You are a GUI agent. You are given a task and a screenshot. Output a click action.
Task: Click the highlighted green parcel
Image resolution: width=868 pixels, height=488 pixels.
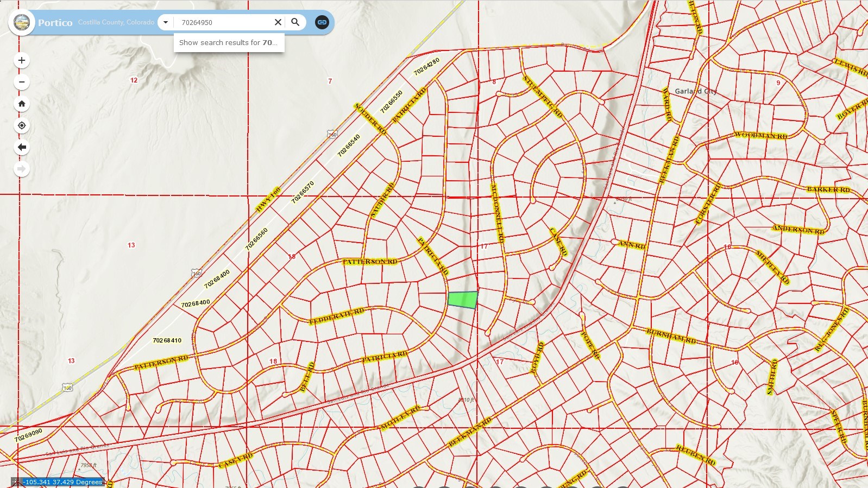point(463,300)
